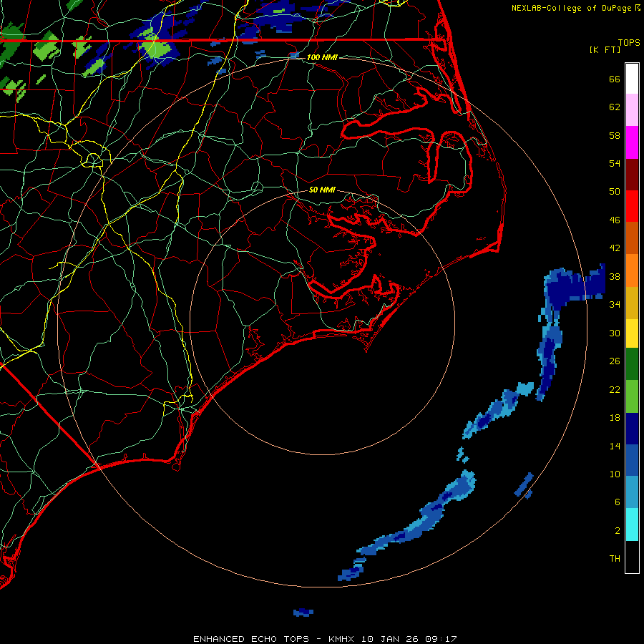Click the 50 NMI range ring label
Image resolution: width=644 pixels, height=644 pixels.
[322, 190]
